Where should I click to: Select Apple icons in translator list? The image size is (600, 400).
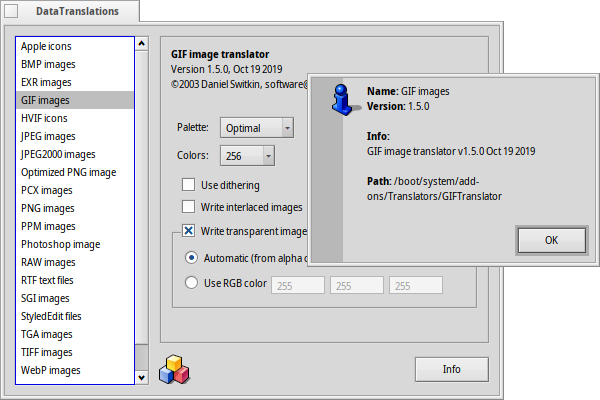[47, 46]
